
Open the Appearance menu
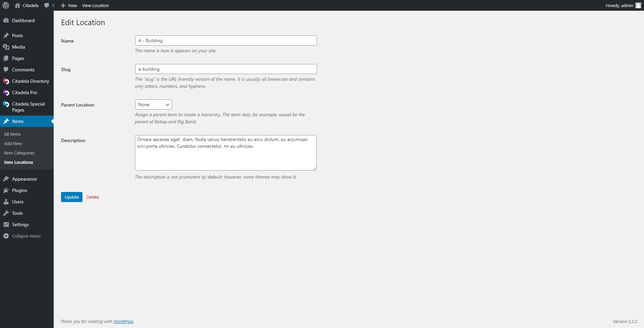(24, 179)
